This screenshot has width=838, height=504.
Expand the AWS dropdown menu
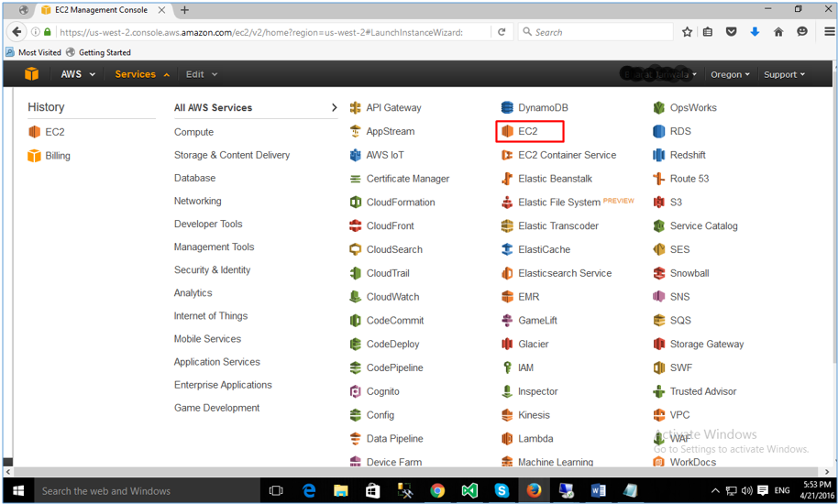(78, 74)
